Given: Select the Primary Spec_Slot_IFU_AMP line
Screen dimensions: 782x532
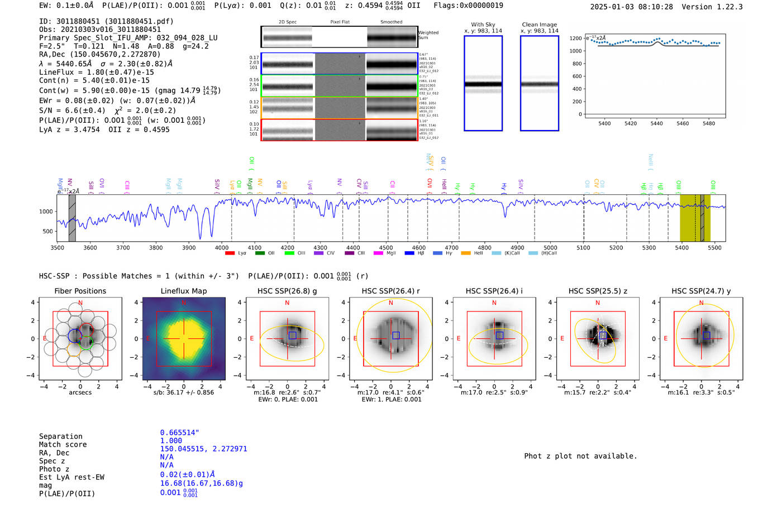Looking at the screenshot, I should click(x=128, y=38).
